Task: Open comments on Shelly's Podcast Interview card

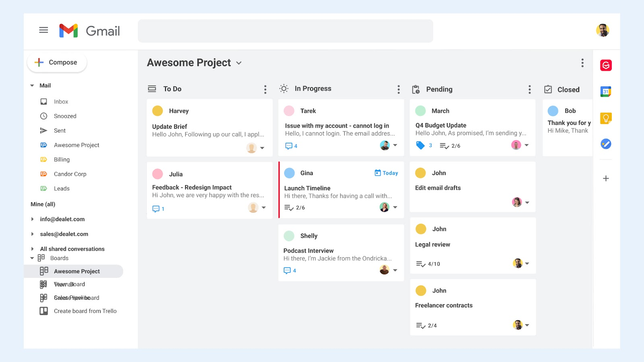Action: click(x=290, y=271)
